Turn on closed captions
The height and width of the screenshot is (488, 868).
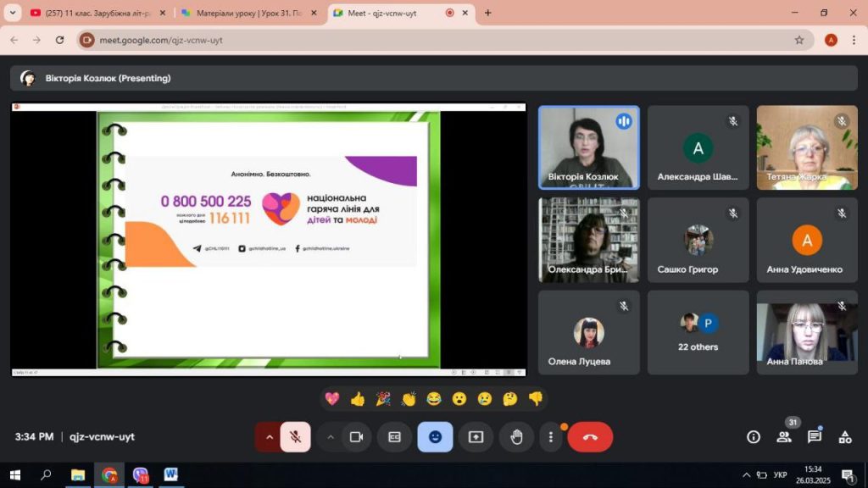(x=394, y=437)
